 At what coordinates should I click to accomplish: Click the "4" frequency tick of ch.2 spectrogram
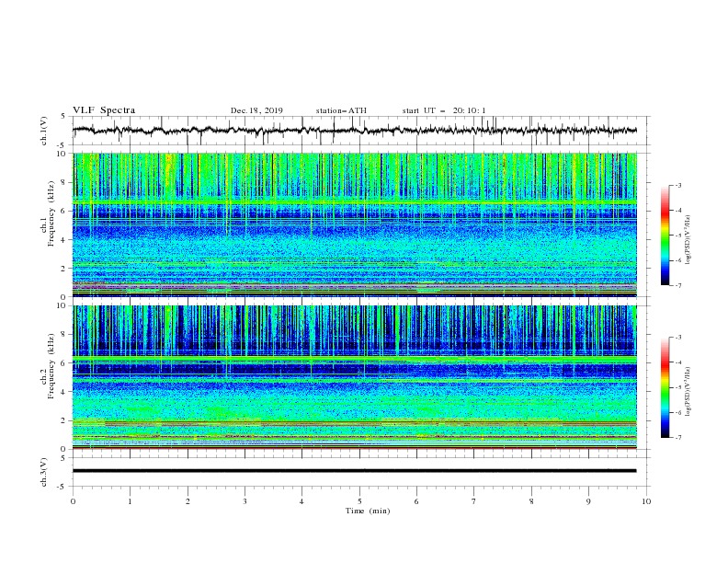65,392
